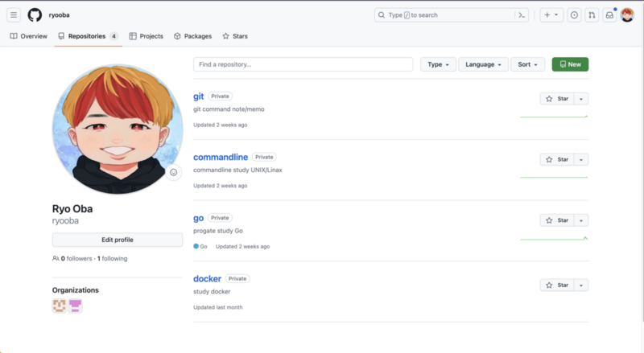
Task: Expand the list dropdown beside go Star button
Action: pyautogui.click(x=580, y=220)
